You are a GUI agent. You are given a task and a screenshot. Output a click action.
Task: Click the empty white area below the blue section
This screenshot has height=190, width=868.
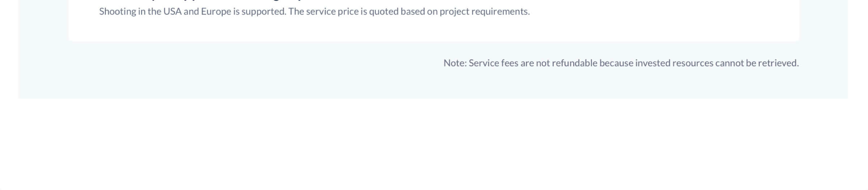(434, 144)
